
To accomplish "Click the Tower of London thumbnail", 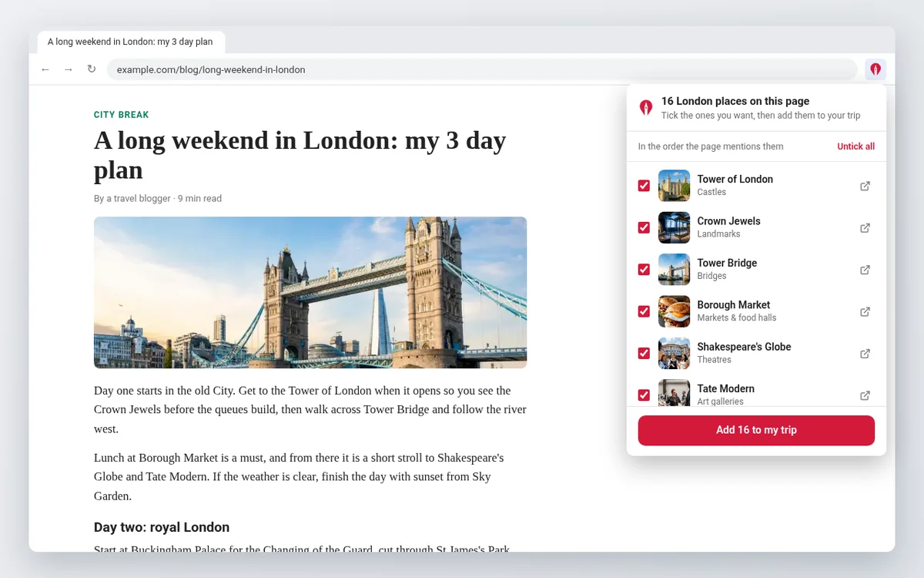I will [x=674, y=186].
